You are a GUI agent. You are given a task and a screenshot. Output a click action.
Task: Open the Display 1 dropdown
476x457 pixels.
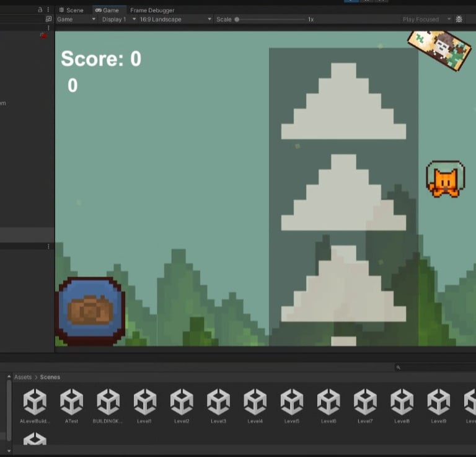pos(119,19)
